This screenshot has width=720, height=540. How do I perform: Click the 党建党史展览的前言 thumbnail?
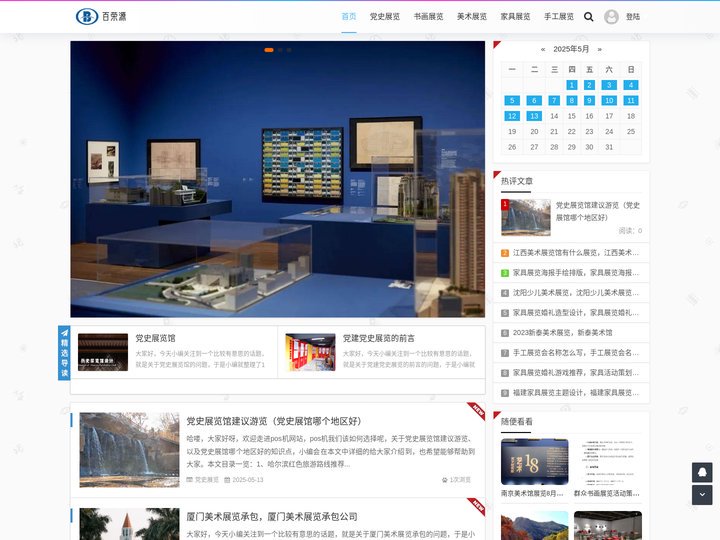(310, 352)
